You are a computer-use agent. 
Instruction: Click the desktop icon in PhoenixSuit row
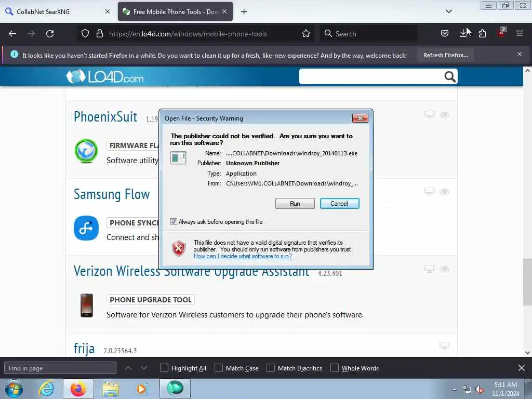pos(429,114)
